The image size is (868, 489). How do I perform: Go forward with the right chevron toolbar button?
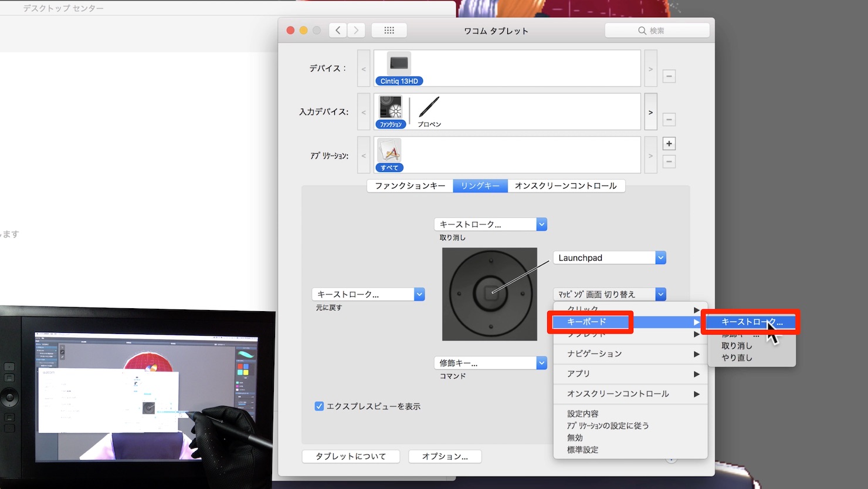(356, 31)
